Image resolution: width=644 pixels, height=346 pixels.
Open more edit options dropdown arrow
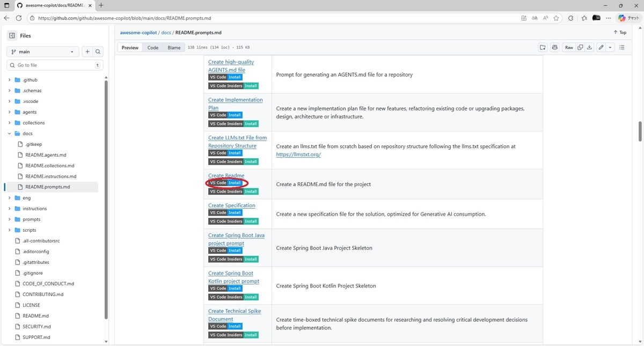click(610, 47)
